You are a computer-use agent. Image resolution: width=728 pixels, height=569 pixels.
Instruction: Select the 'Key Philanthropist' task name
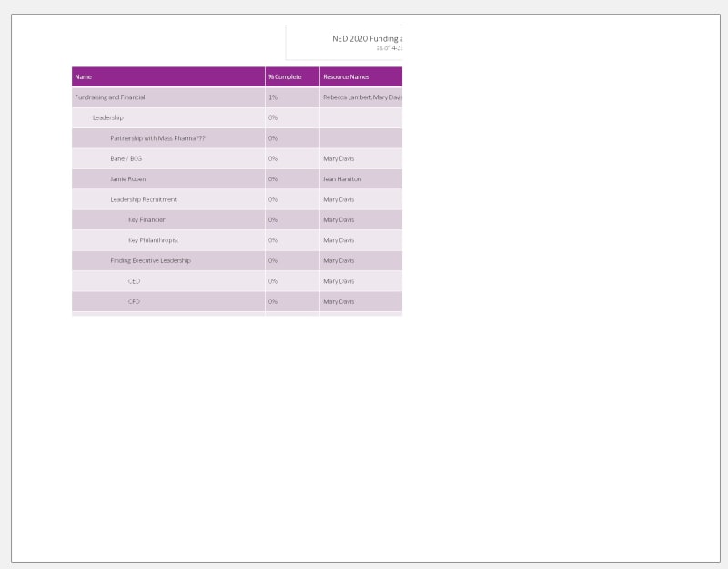point(153,240)
